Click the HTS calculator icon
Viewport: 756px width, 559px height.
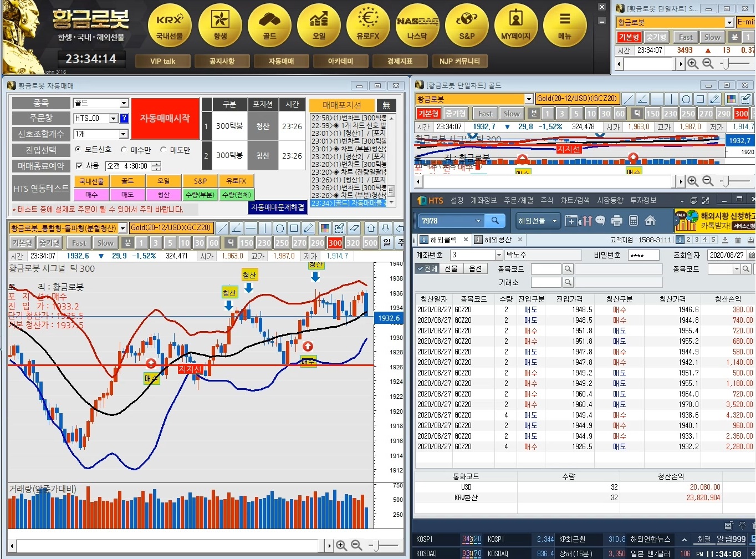[x=634, y=221]
